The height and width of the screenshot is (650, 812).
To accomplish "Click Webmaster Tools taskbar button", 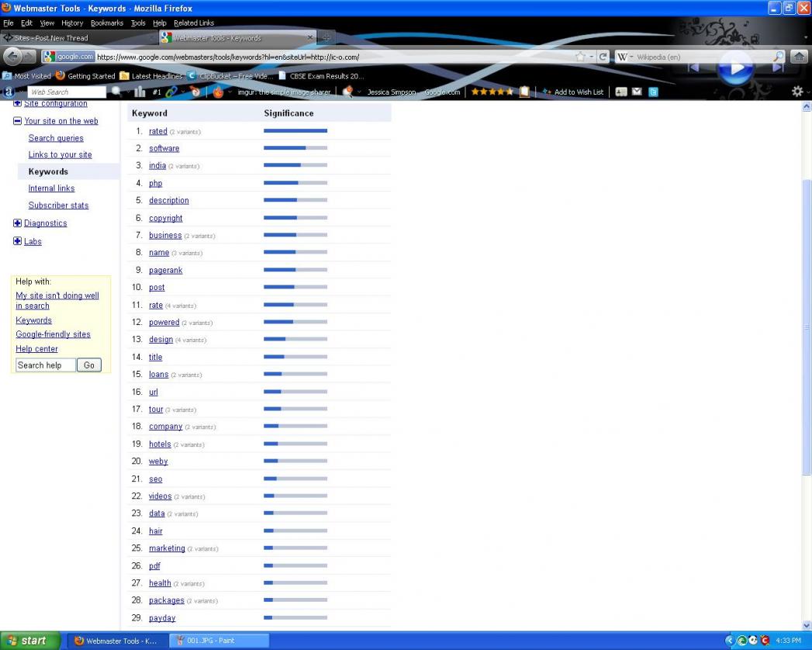I will 119,641.
